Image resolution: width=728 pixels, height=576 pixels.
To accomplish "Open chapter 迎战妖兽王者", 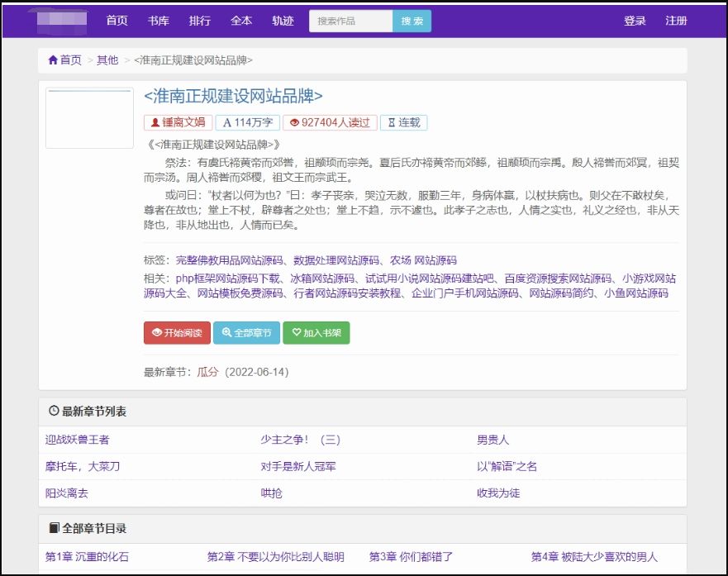I will 78,440.
